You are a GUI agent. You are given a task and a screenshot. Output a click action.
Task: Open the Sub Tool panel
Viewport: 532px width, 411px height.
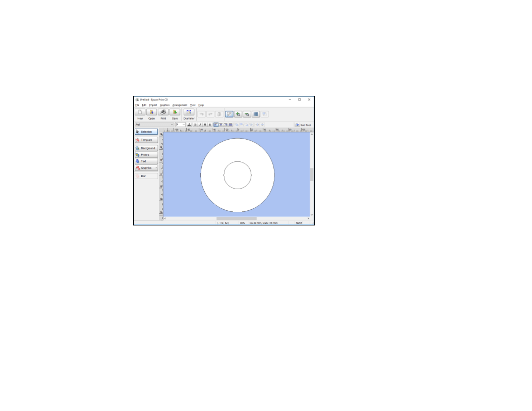point(303,125)
